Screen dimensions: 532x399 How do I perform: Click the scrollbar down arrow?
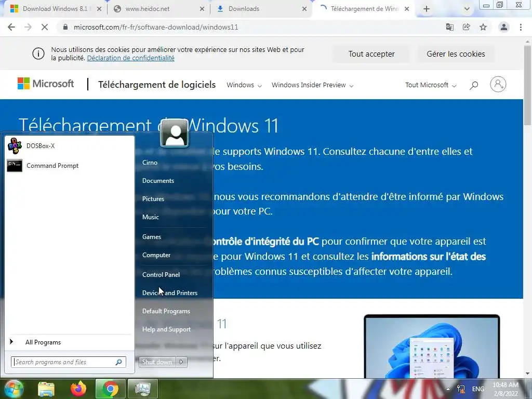(x=528, y=374)
